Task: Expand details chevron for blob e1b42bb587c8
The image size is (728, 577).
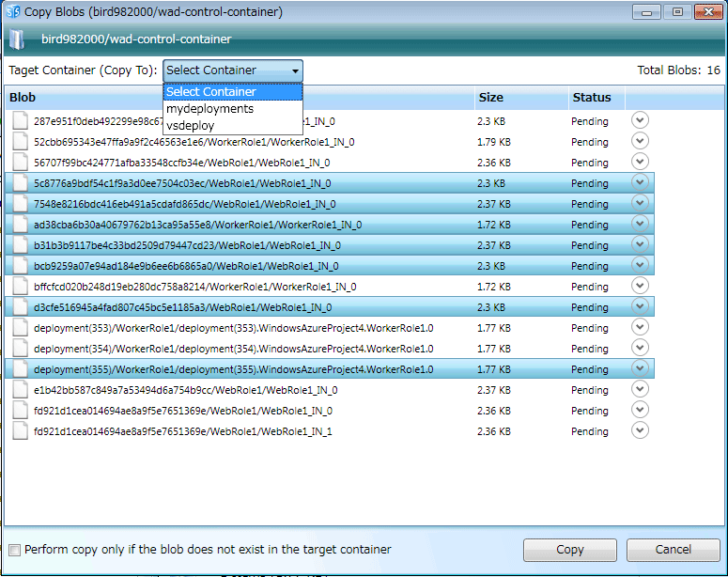Action: click(640, 389)
